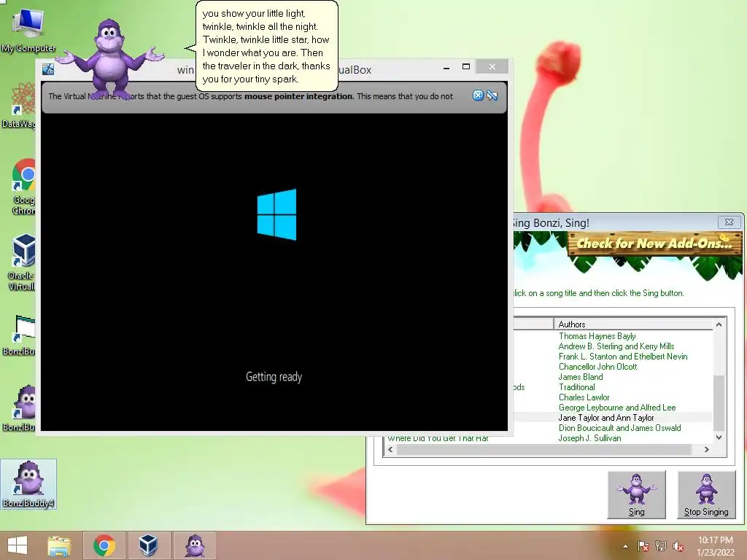Click the song list vertical scrollbar thumb
This screenshot has width=747, height=560.
click(x=719, y=402)
